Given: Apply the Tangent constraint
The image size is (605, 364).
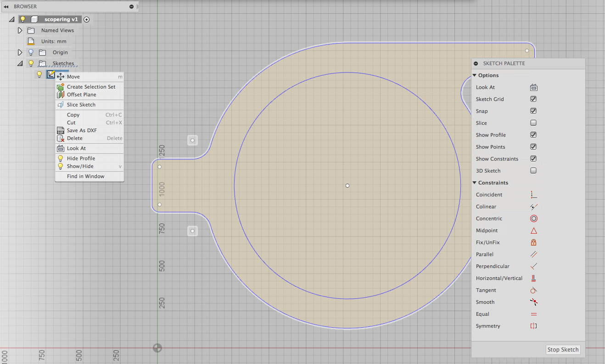Looking at the screenshot, I should point(533,290).
